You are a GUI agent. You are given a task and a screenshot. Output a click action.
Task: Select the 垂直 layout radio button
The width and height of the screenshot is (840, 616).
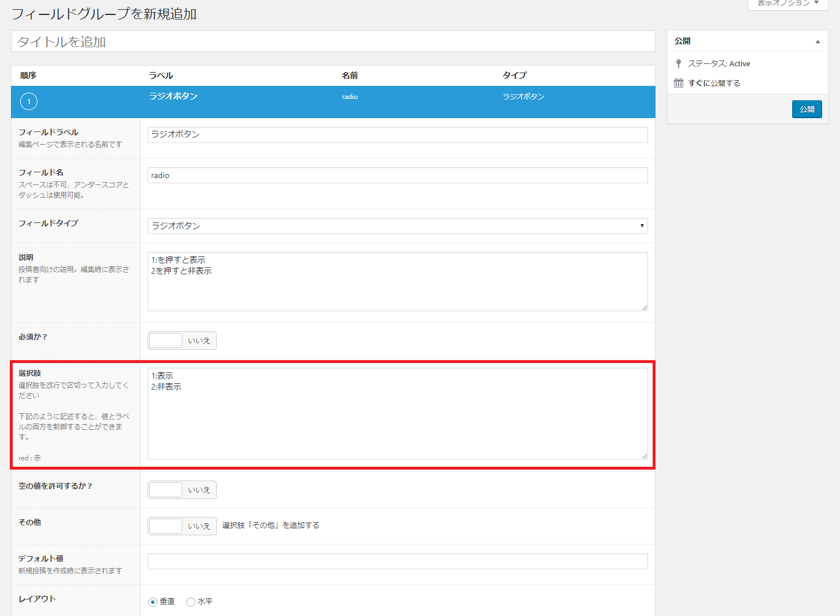(x=153, y=602)
